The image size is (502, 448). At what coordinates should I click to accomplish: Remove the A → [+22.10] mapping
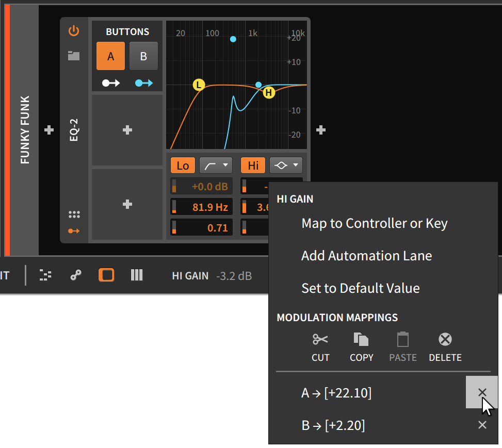pyautogui.click(x=482, y=392)
